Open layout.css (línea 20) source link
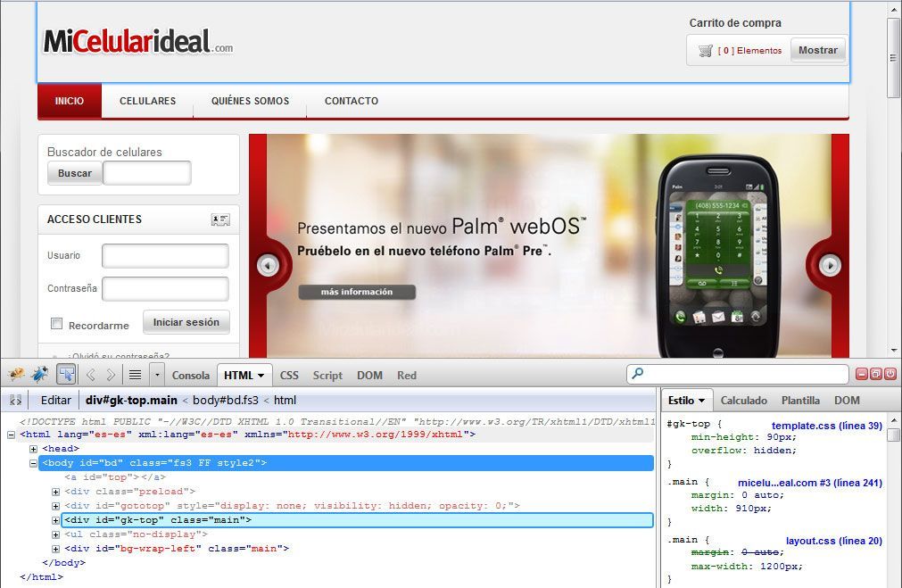This screenshot has height=588, width=902. tap(834, 541)
